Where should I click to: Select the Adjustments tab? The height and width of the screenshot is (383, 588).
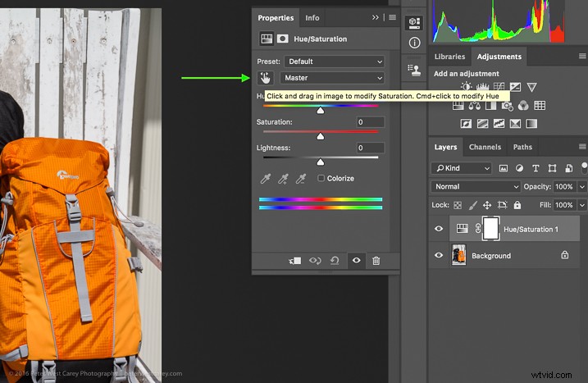(499, 57)
